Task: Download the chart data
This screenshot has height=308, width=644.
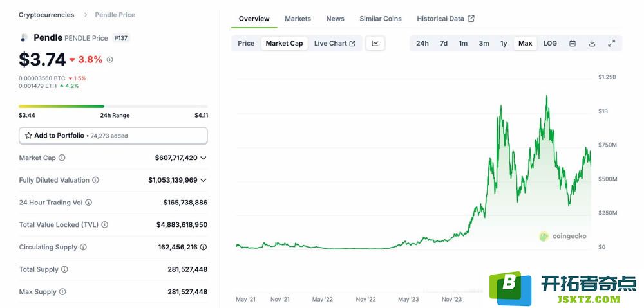Action: (592, 43)
